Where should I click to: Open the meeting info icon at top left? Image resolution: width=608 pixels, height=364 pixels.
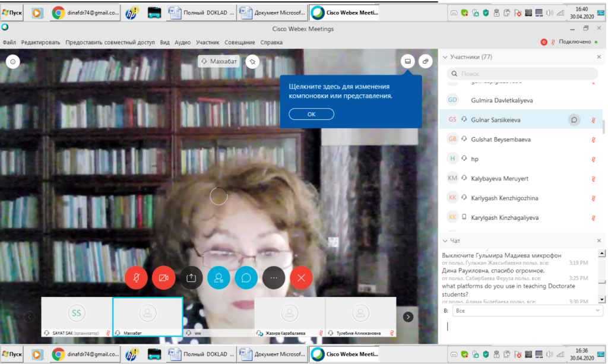click(13, 61)
